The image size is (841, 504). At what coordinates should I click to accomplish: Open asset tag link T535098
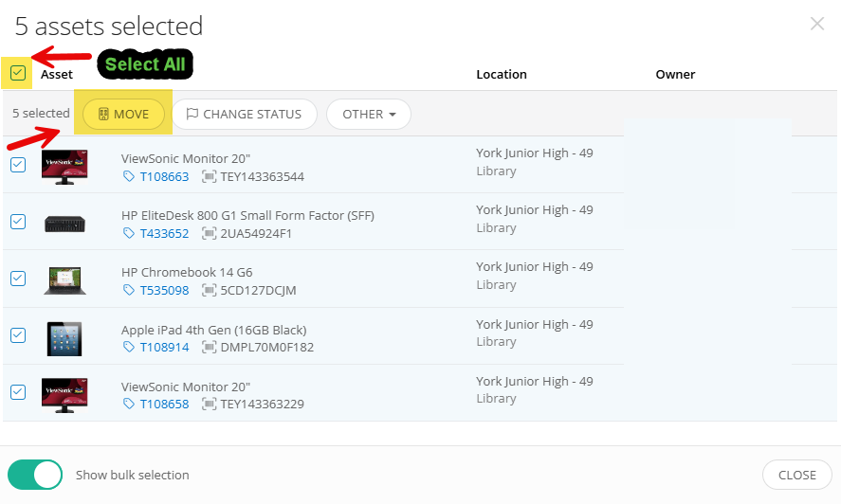[164, 291]
